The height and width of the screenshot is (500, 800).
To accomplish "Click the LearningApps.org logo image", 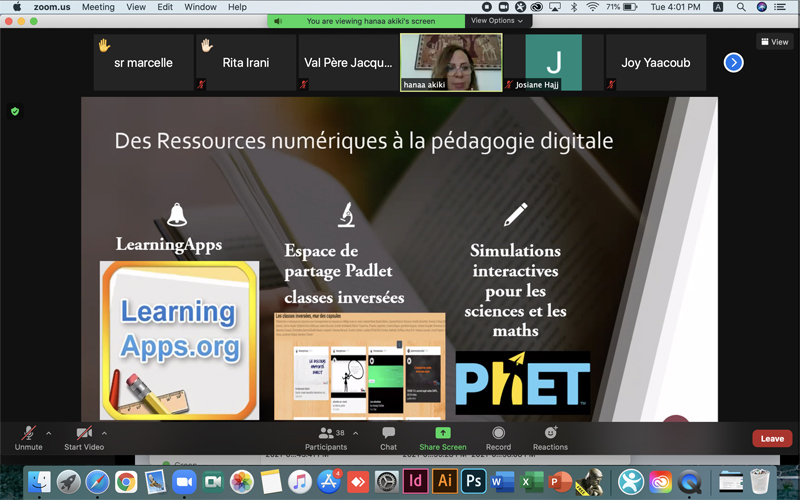I will [180, 340].
